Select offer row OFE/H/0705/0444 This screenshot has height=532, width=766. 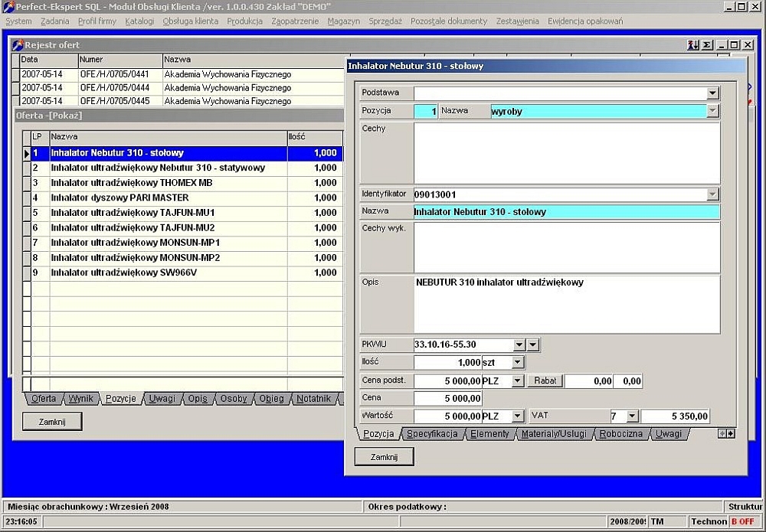[x=181, y=88]
